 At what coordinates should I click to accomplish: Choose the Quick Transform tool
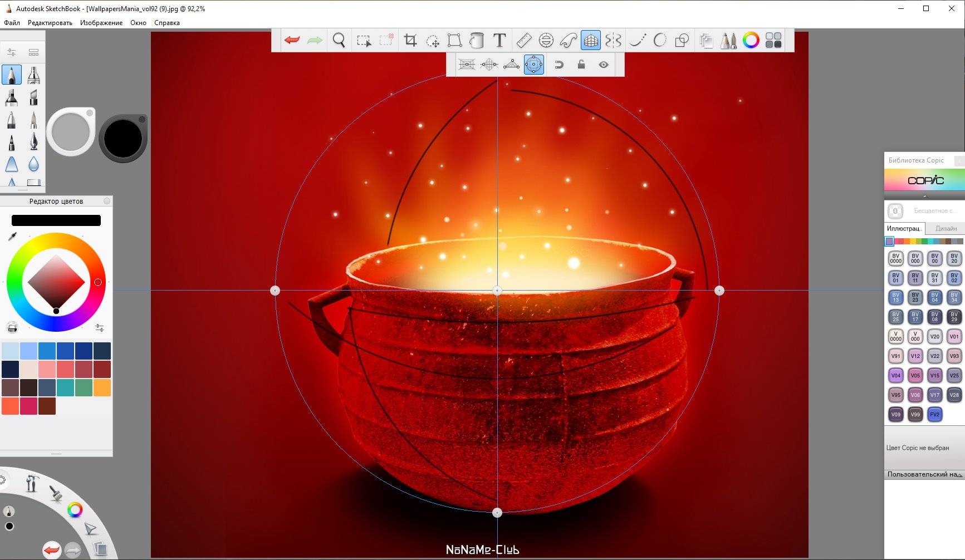point(433,41)
